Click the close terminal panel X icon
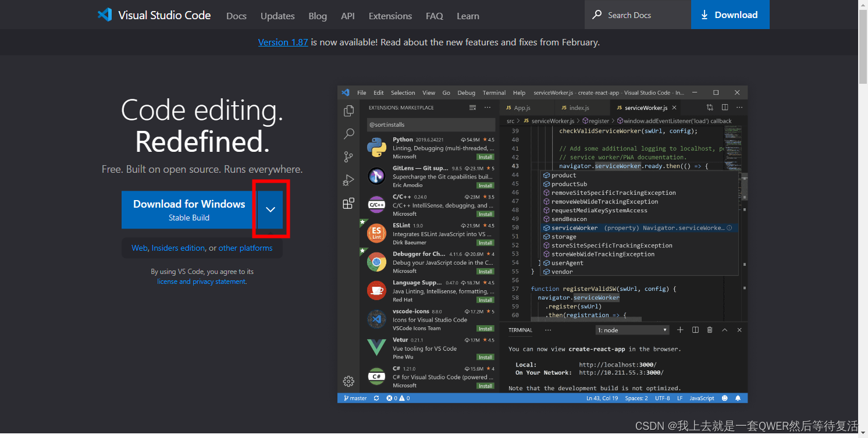Viewport: 868px width, 438px height. click(739, 330)
